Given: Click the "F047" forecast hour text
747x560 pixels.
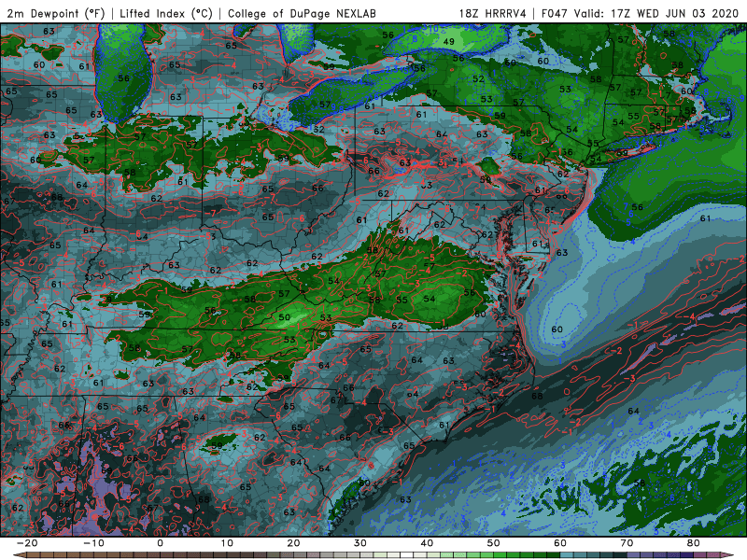Looking at the screenshot, I should 556,13.
